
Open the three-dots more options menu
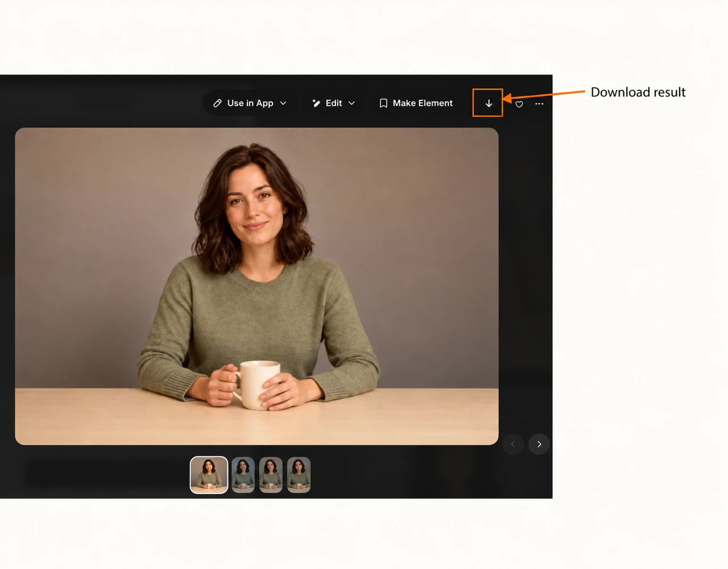[x=539, y=104]
